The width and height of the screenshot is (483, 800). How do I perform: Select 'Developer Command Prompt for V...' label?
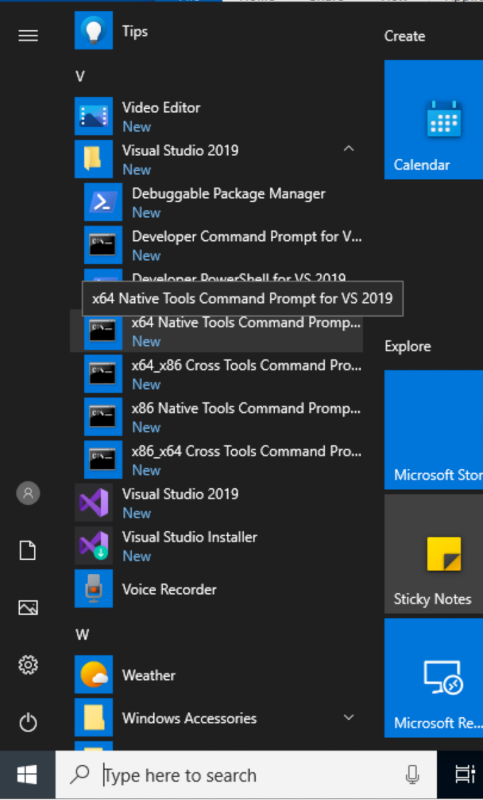247,237
